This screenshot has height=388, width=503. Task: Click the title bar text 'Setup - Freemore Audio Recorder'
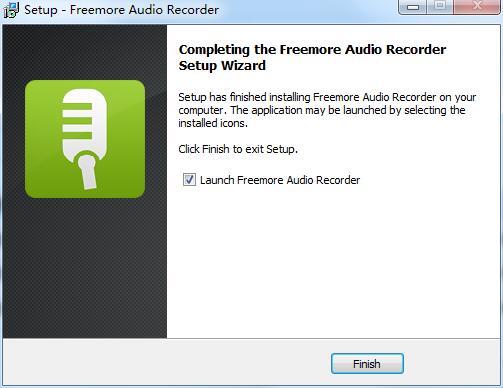[x=121, y=10]
